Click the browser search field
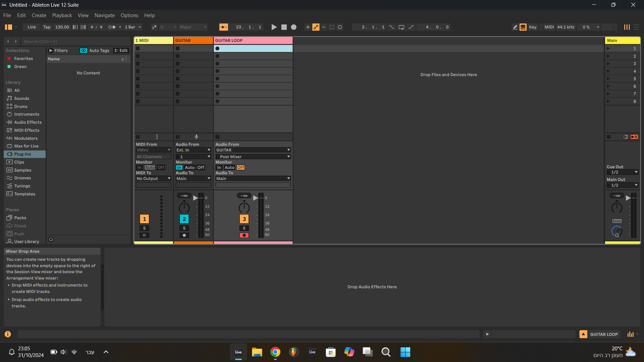This screenshot has height=362, width=644. (x=75, y=41)
